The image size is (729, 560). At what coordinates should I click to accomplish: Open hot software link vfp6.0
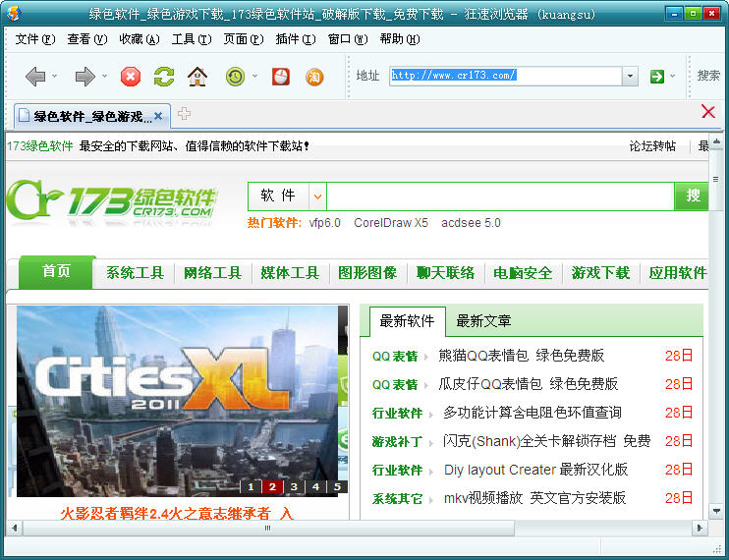(x=324, y=223)
